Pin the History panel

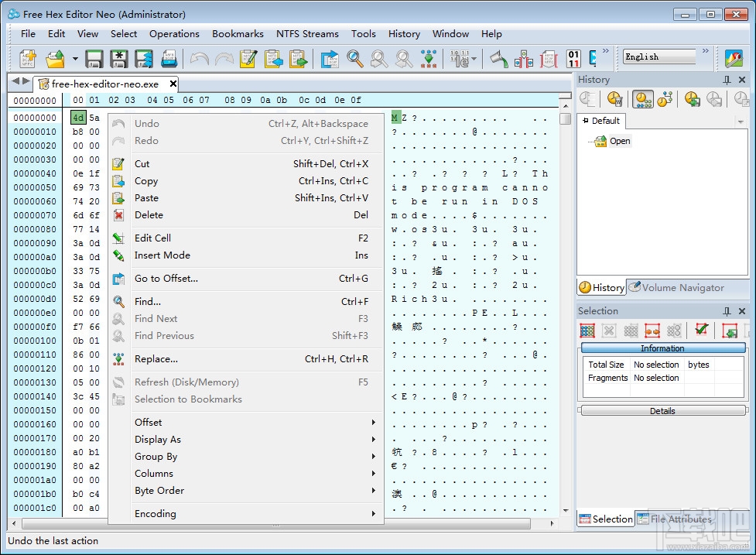pyautogui.click(x=727, y=80)
